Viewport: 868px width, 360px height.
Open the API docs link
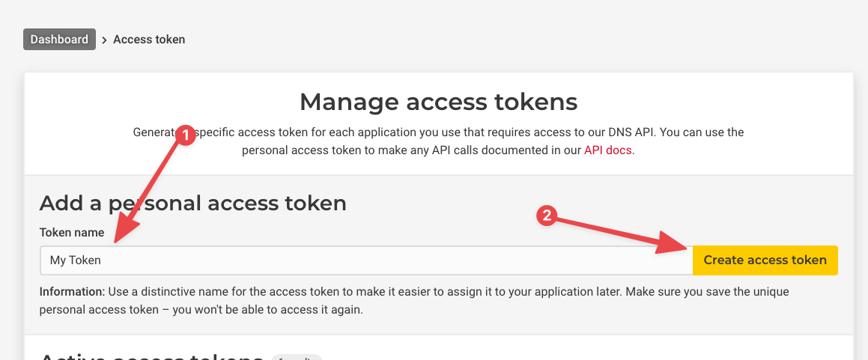[x=608, y=150]
